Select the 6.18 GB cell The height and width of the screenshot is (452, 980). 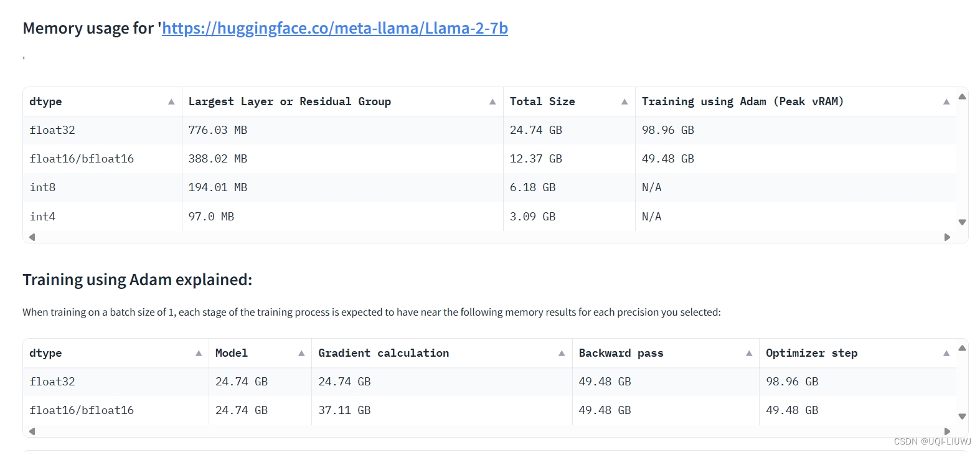click(569, 187)
